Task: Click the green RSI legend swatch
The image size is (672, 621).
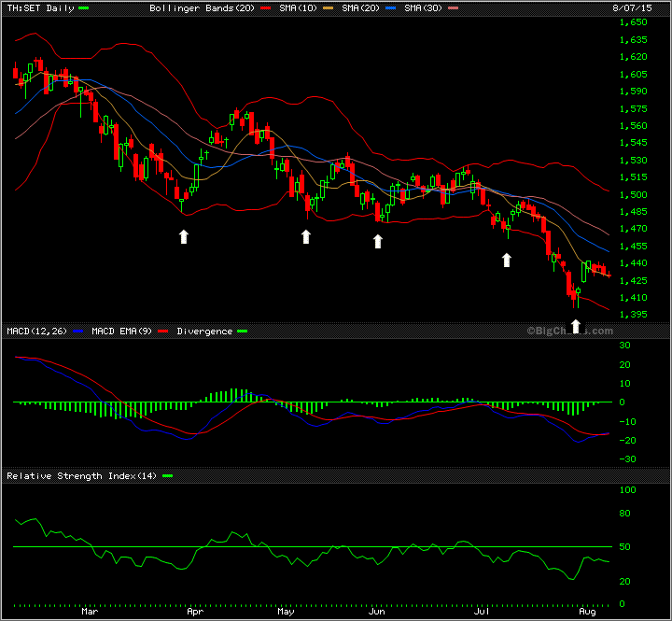Action: [168, 476]
